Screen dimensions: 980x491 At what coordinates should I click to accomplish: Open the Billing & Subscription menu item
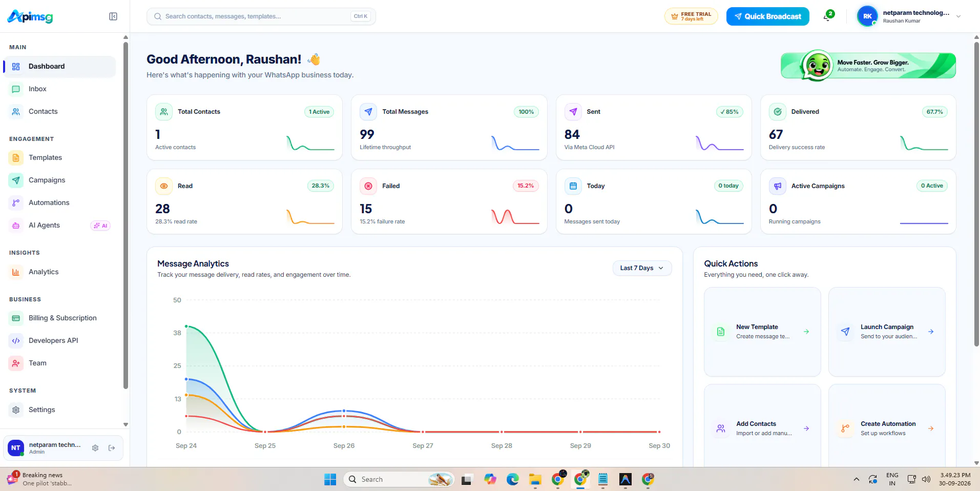[59, 318]
